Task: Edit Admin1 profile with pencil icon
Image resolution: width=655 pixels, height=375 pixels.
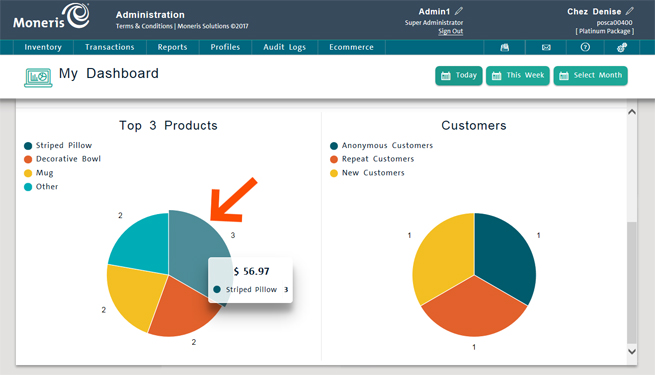Action: coord(459,11)
